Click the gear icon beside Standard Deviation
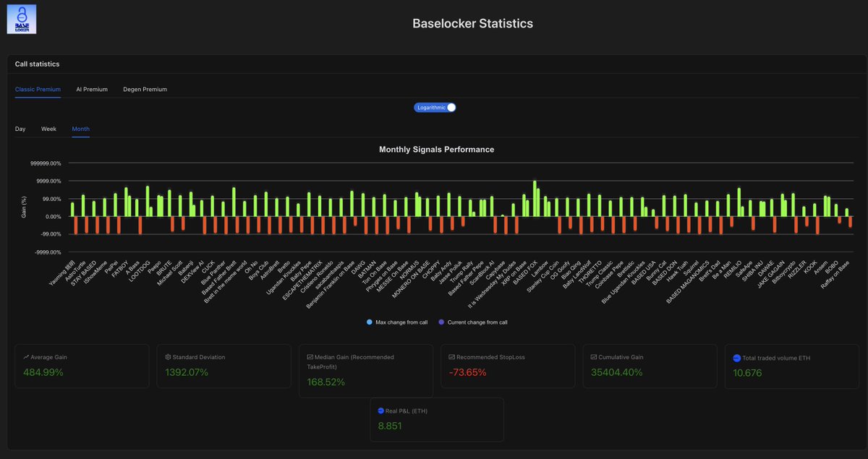The image size is (868, 459). click(168, 357)
